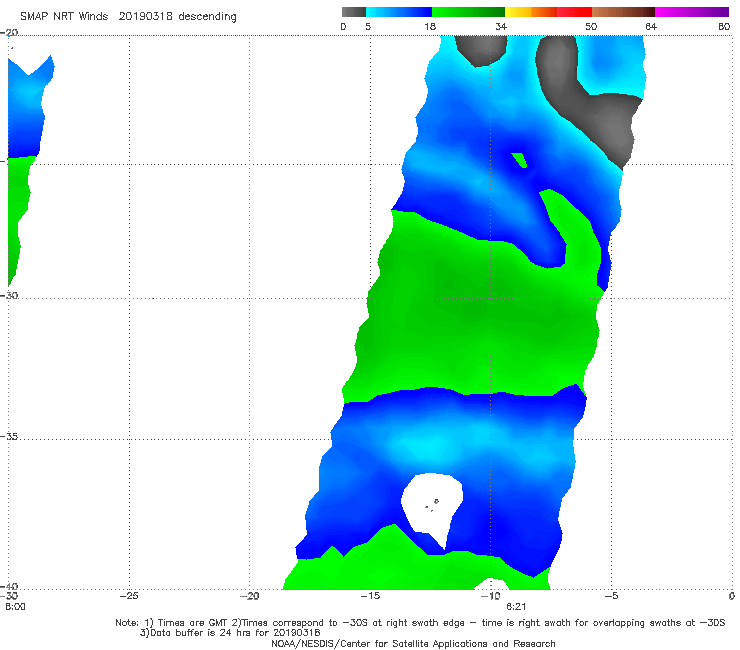Click the color bar label '80'

(x=724, y=27)
